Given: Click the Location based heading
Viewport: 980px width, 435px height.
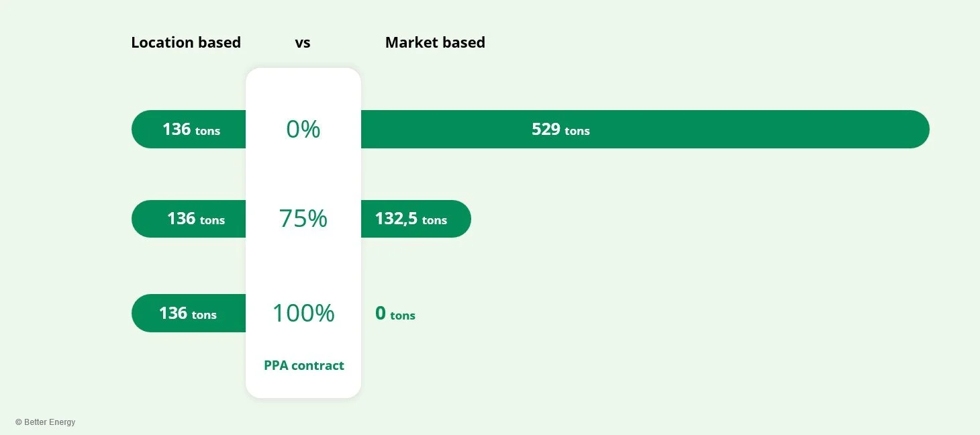Looking at the screenshot, I should pyautogui.click(x=186, y=42).
